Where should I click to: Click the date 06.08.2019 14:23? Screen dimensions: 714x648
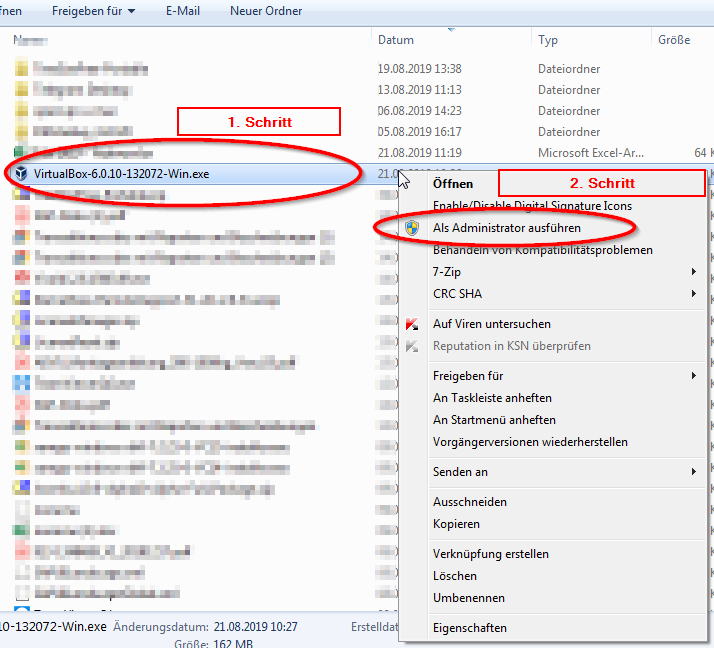[x=419, y=111]
